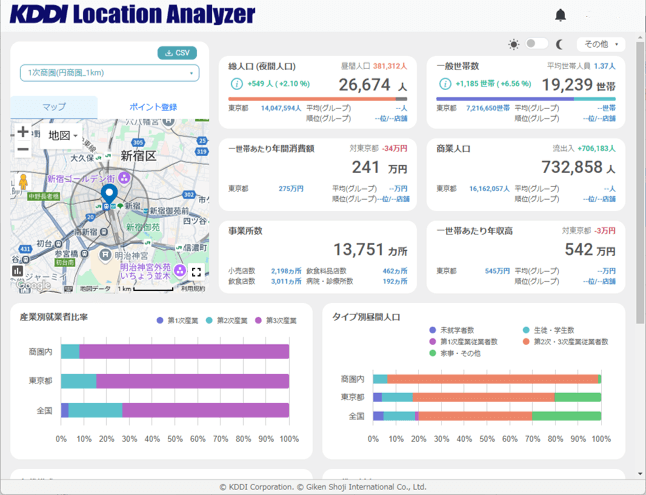This screenshot has width=646, height=495.
Task: Click the 全国 bar in 産業別就業者比率 chart
Action: click(x=175, y=410)
